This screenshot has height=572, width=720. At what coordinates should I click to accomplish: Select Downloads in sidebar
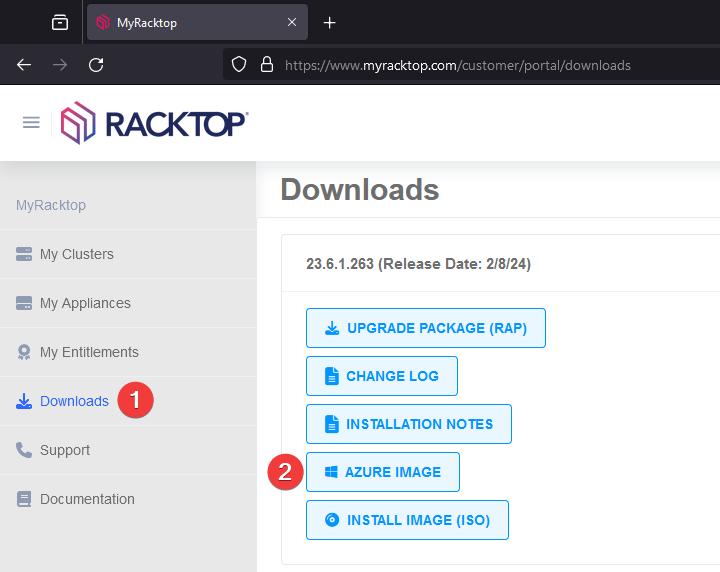[128, 401]
